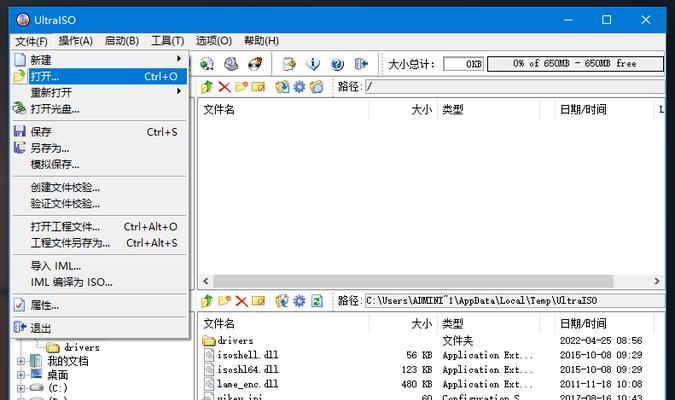This screenshot has height=400, width=675.
Task: Expand the 桌面 tree node
Action: click(x=21, y=375)
